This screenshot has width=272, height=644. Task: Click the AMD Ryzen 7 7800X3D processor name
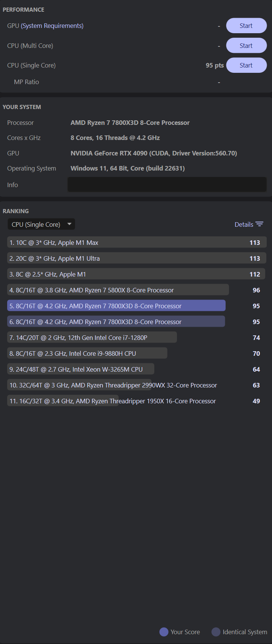[130, 123]
